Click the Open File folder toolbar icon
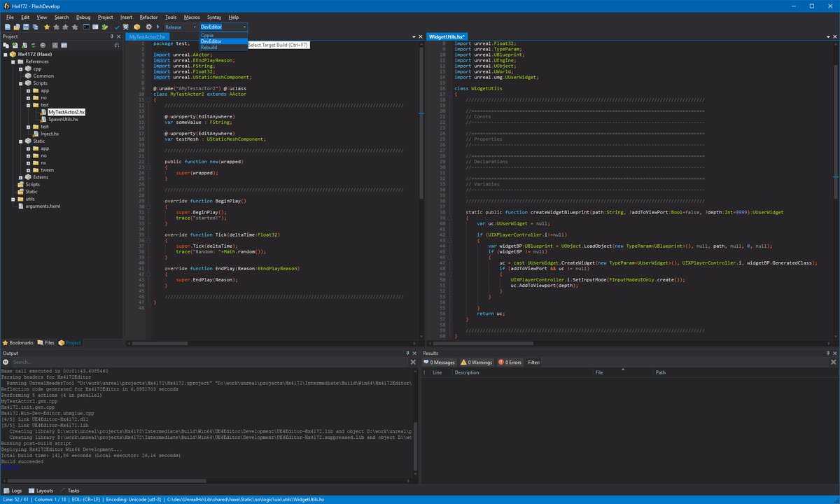This screenshot has width=840, height=504. tap(17, 27)
